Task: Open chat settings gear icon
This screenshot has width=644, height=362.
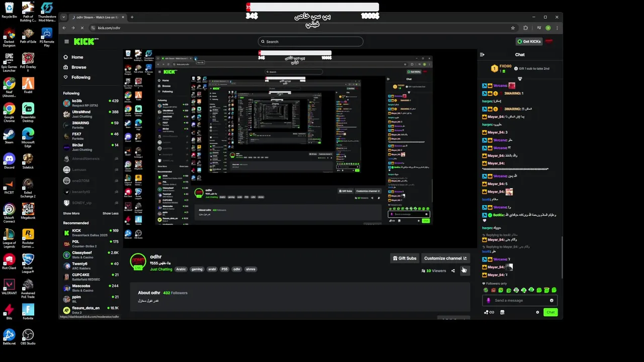Action: click(x=537, y=312)
